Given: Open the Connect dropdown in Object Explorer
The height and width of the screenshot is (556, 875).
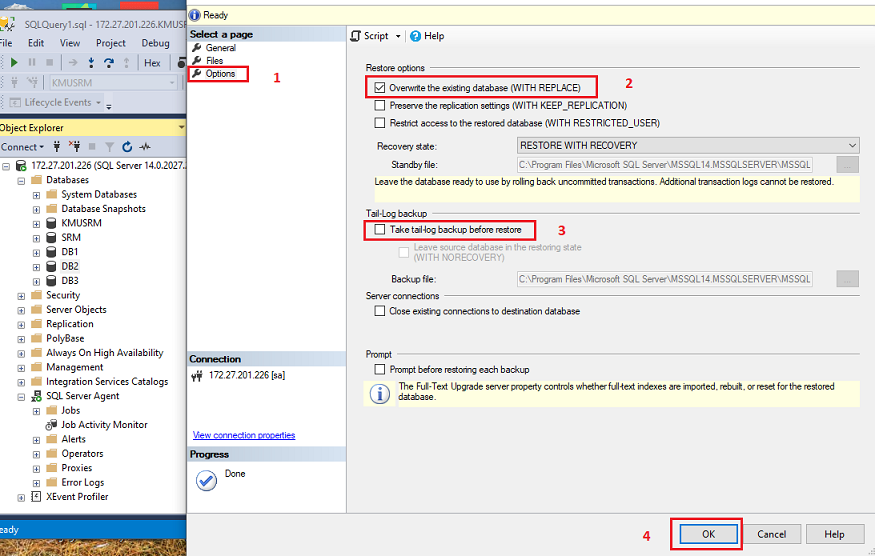Looking at the screenshot, I should click(23, 147).
